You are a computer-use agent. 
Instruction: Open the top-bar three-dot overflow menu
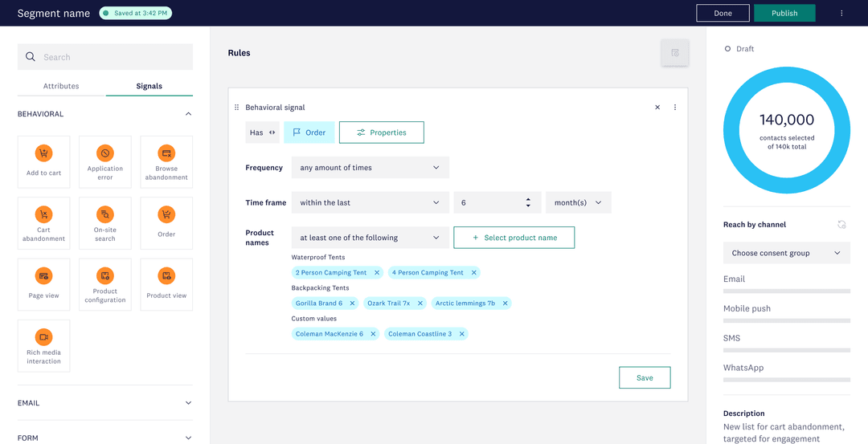point(841,14)
